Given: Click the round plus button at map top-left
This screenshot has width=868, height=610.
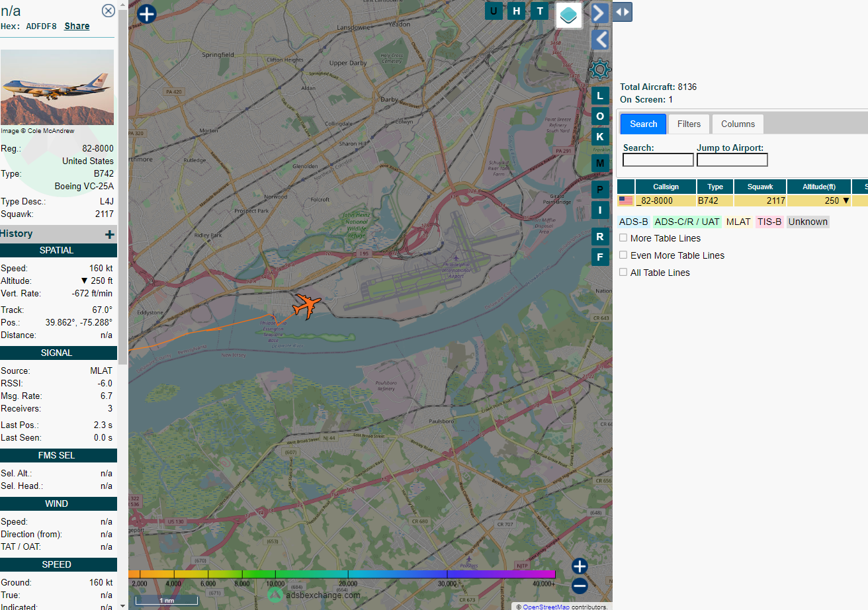Looking at the screenshot, I should pos(147,13).
